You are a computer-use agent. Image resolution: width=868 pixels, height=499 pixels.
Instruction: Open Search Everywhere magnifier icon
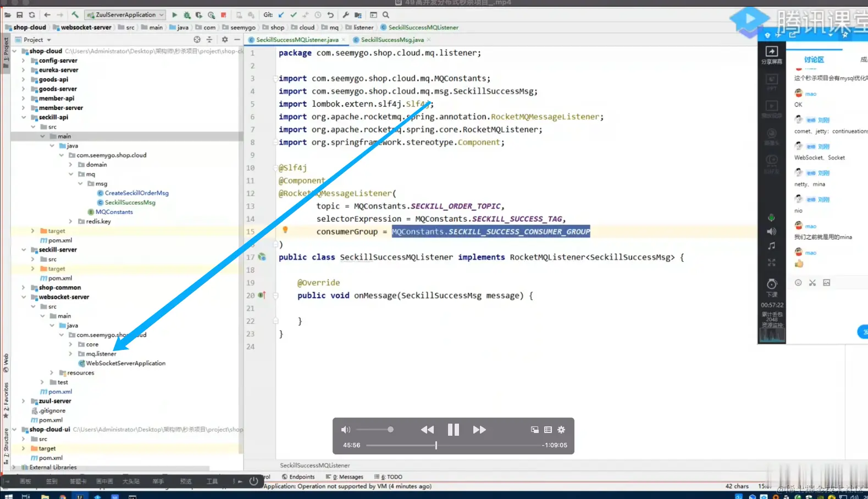(x=386, y=15)
